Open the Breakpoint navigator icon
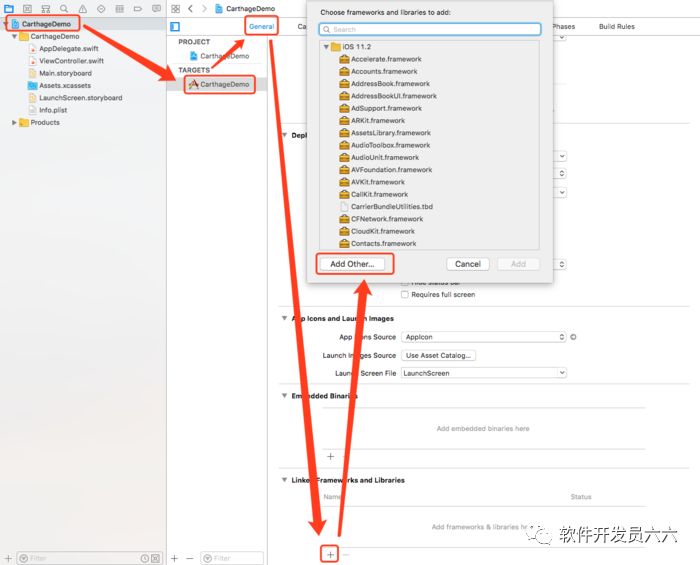700x565 pixels. tap(138, 8)
